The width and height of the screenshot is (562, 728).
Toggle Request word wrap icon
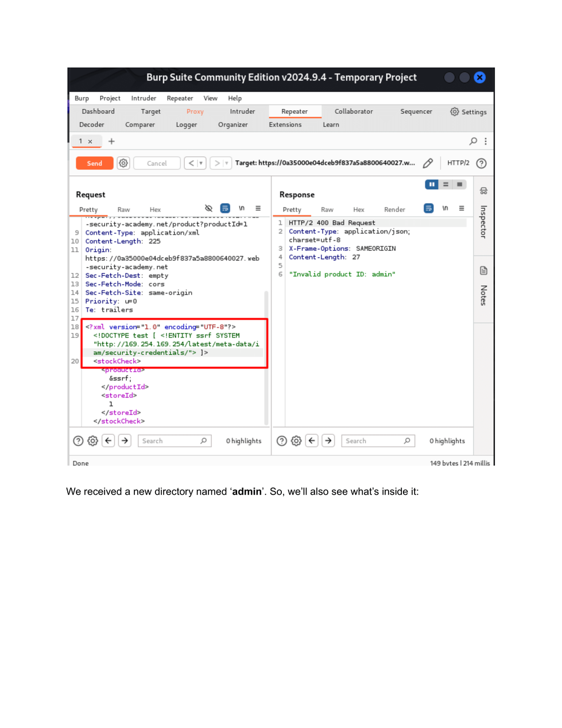[225, 208]
